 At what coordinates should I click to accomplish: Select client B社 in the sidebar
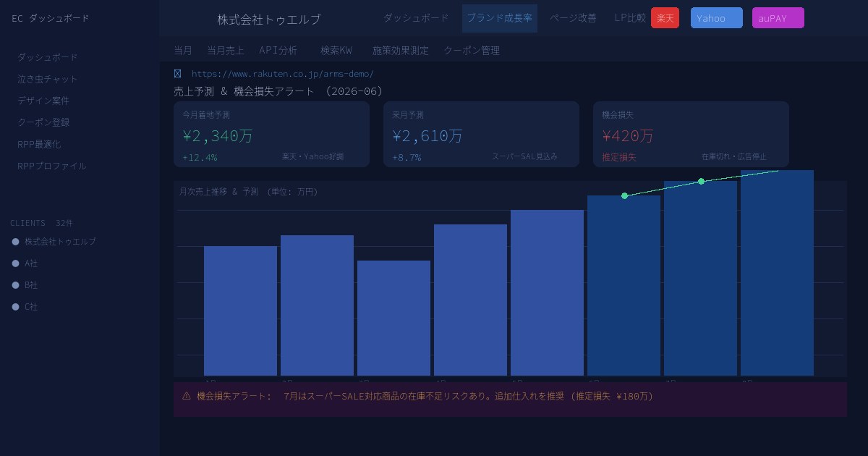31,285
